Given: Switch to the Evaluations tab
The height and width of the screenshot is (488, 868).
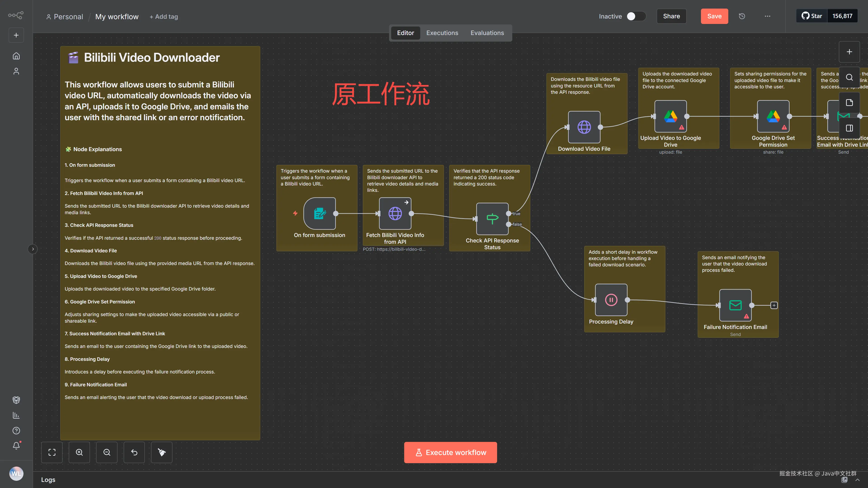Looking at the screenshot, I should [x=487, y=33].
